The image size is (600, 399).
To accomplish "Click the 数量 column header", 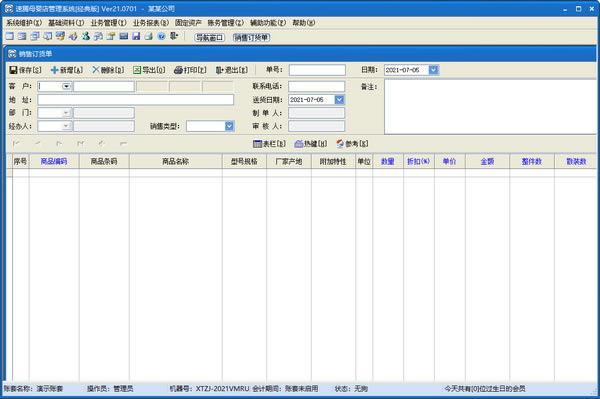I will pos(388,161).
